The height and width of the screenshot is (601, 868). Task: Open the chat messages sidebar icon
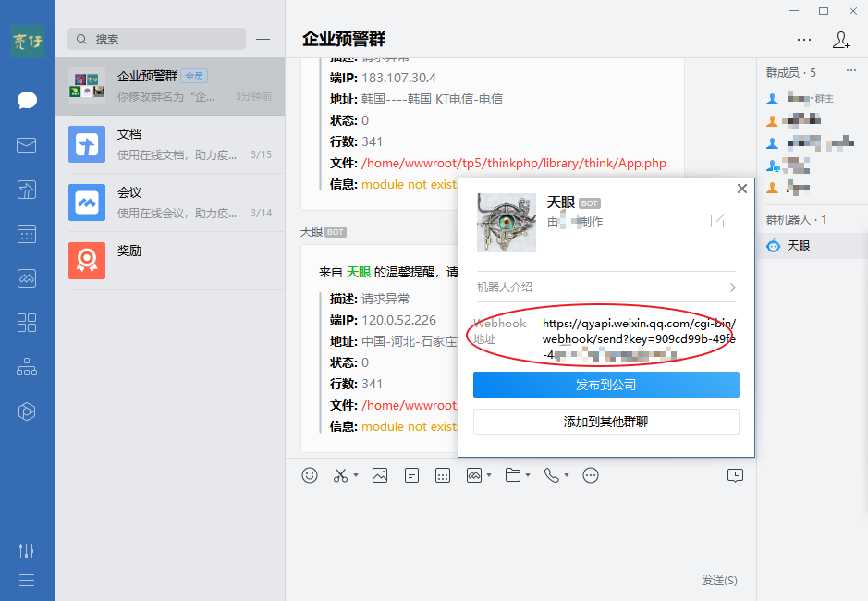27,101
